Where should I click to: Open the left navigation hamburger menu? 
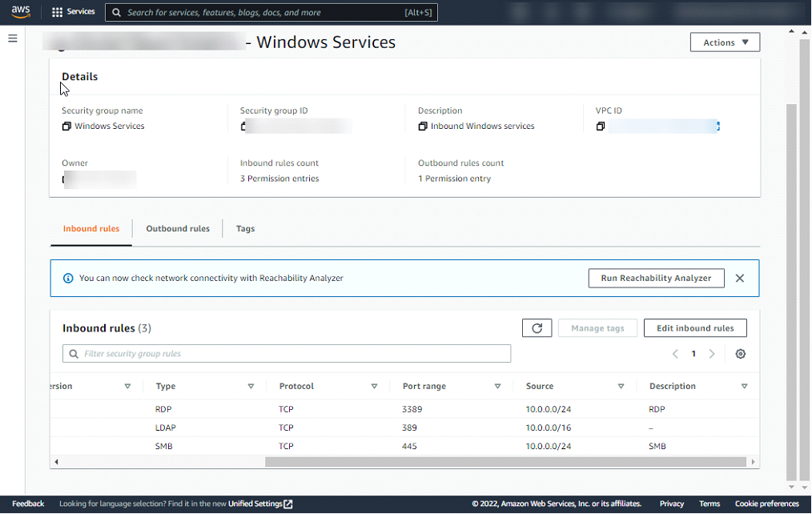(x=13, y=38)
